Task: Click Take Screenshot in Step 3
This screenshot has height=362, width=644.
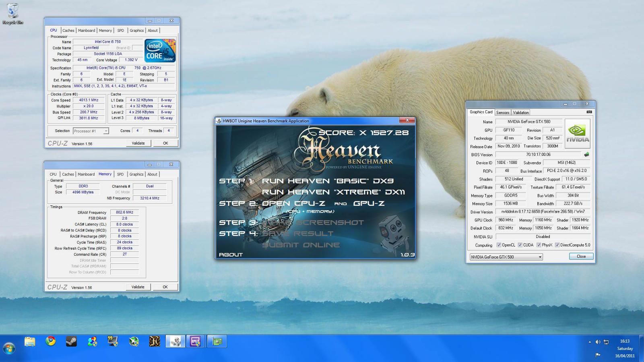Action: (x=313, y=222)
